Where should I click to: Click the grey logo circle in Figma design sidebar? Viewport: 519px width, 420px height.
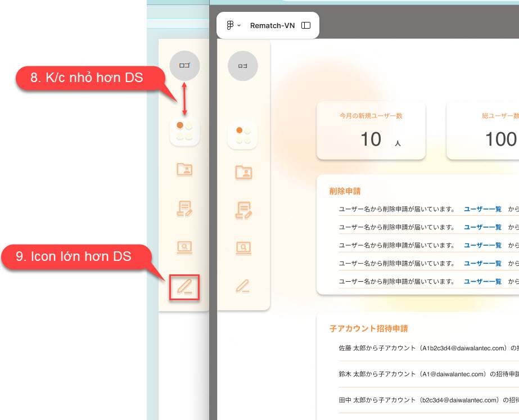pyautogui.click(x=242, y=66)
